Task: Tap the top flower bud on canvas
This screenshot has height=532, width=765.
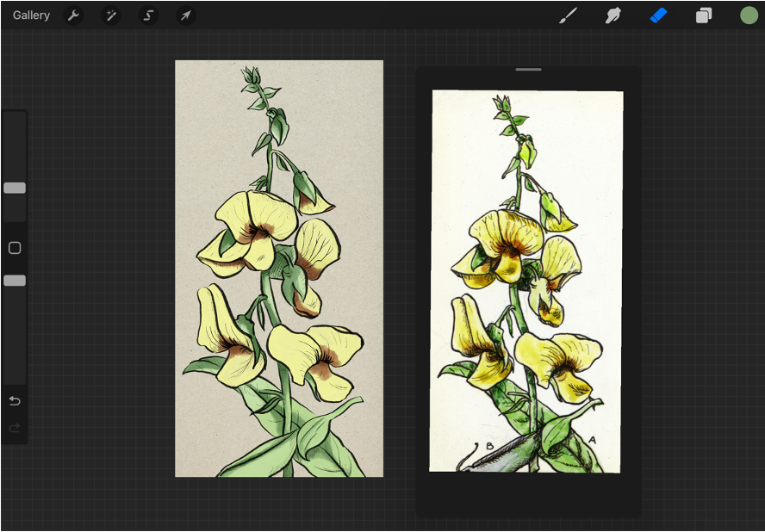Action: pos(251,77)
